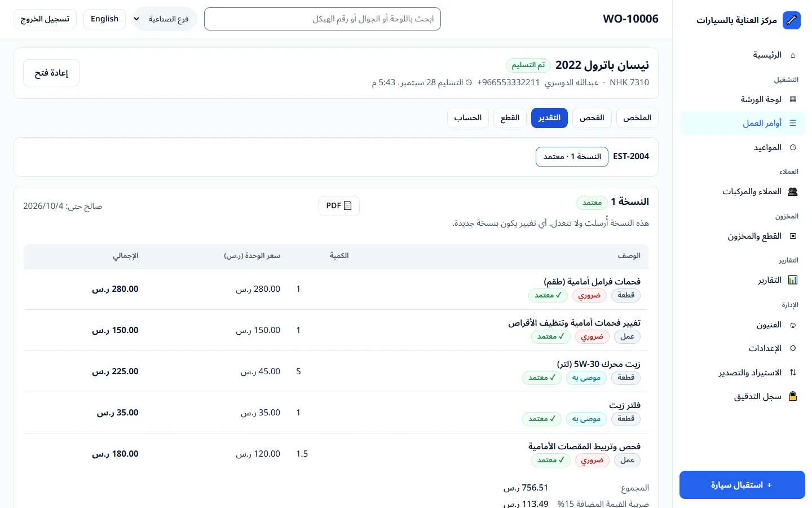The width and height of the screenshot is (812, 508).
Task: Download the estimate PDF
Action: 339,205
